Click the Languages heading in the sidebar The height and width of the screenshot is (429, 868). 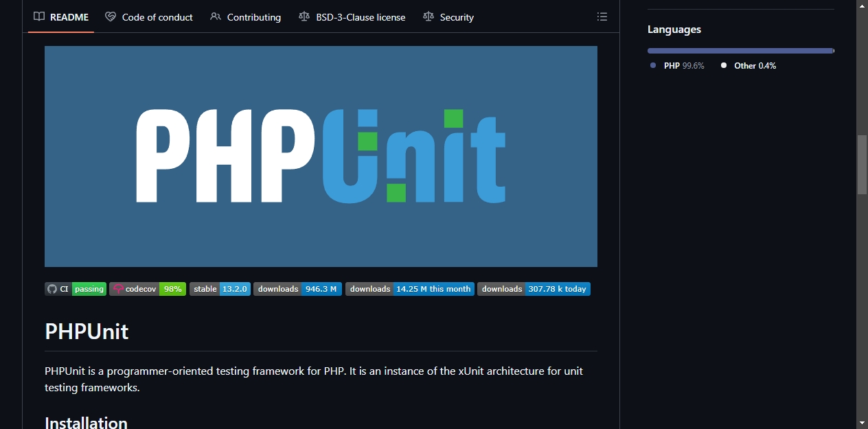pos(674,30)
